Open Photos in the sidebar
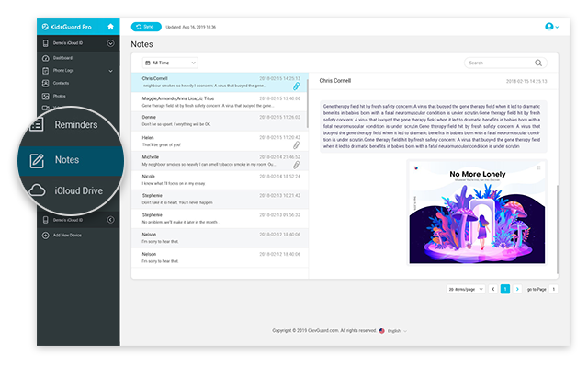 click(x=59, y=96)
